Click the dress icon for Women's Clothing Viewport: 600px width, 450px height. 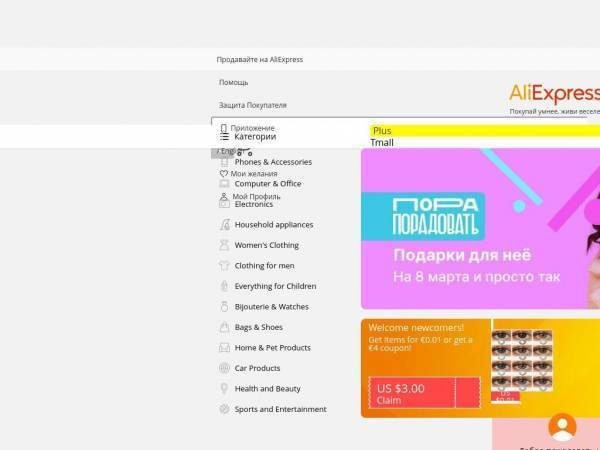click(224, 245)
